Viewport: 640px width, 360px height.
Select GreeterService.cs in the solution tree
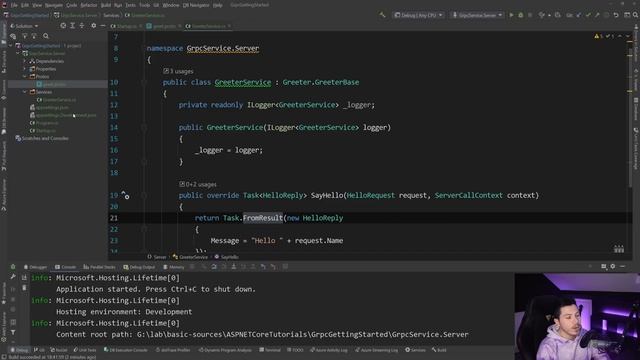pyautogui.click(x=56, y=100)
